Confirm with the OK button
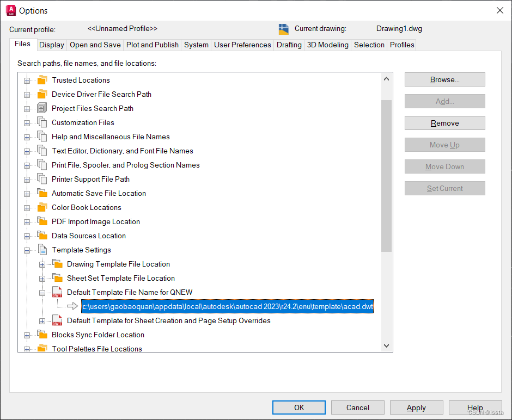This screenshot has width=512, height=420. pyautogui.click(x=299, y=407)
